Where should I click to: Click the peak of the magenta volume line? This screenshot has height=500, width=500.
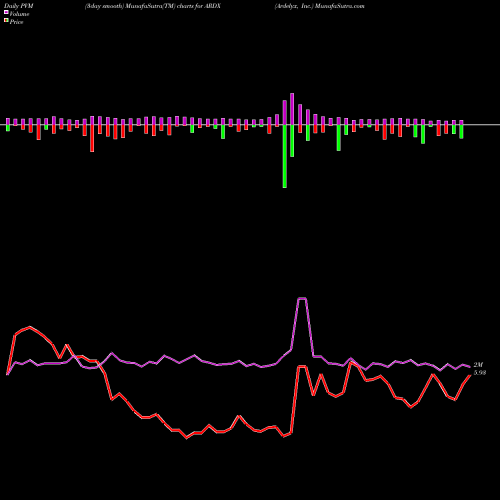click(x=302, y=298)
